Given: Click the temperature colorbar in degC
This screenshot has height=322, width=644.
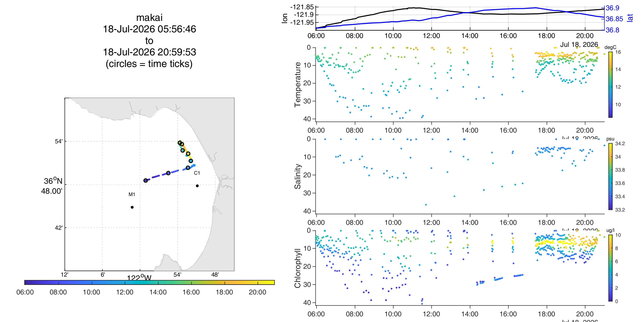Looking at the screenshot, I should 610,85.
